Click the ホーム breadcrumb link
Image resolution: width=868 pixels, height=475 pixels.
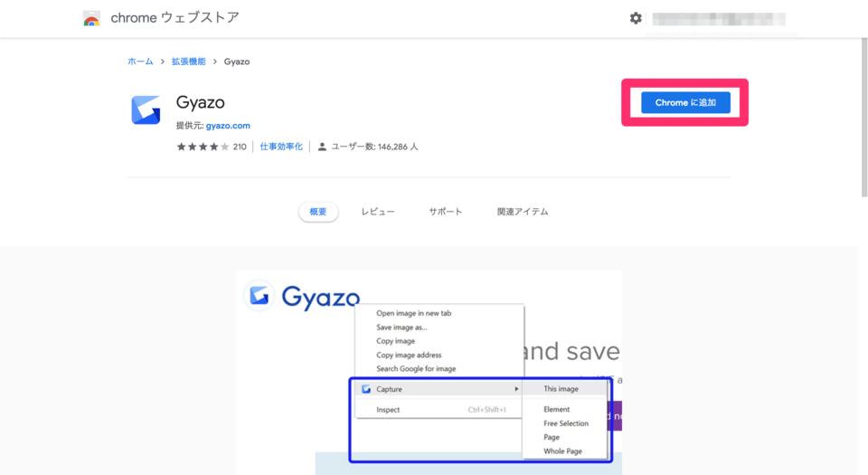[140, 62]
